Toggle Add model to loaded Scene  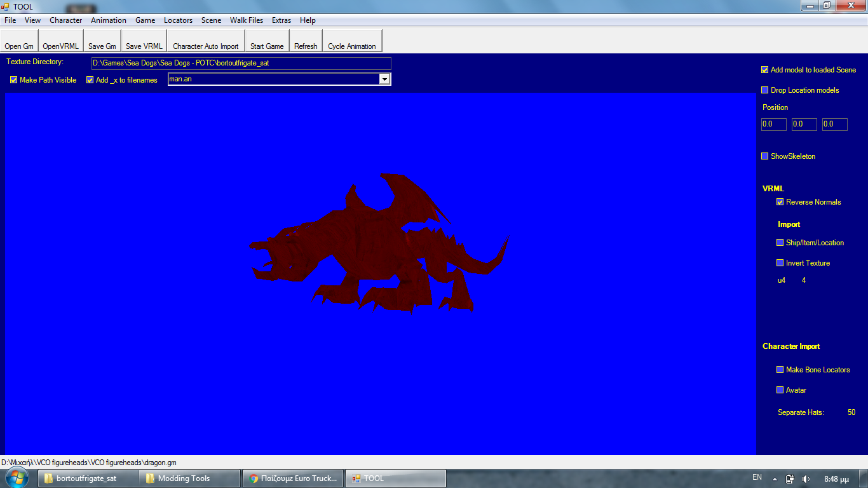coord(765,70)
